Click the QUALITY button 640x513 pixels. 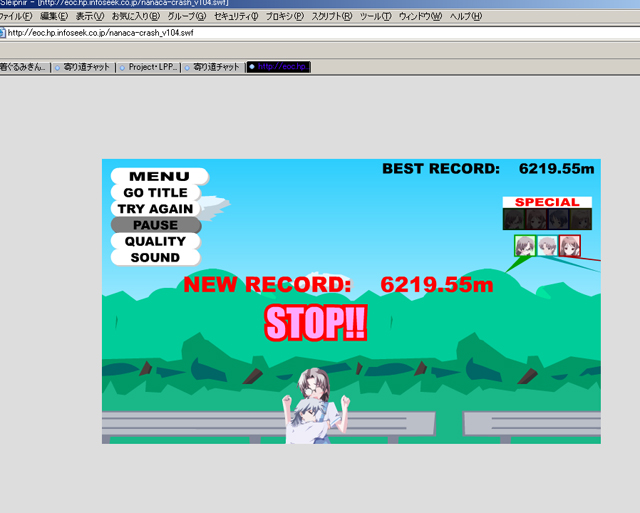click(x=156, y=241)
